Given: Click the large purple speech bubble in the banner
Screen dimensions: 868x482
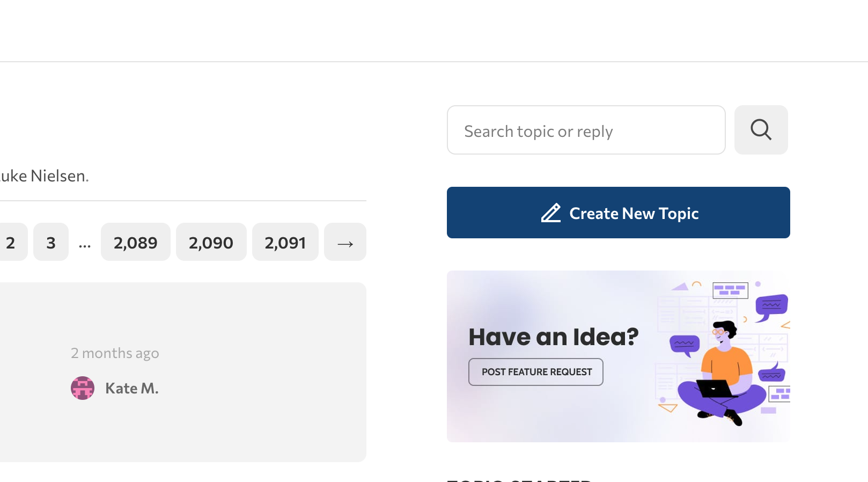Looking at the screenshot, I should 771,306.
